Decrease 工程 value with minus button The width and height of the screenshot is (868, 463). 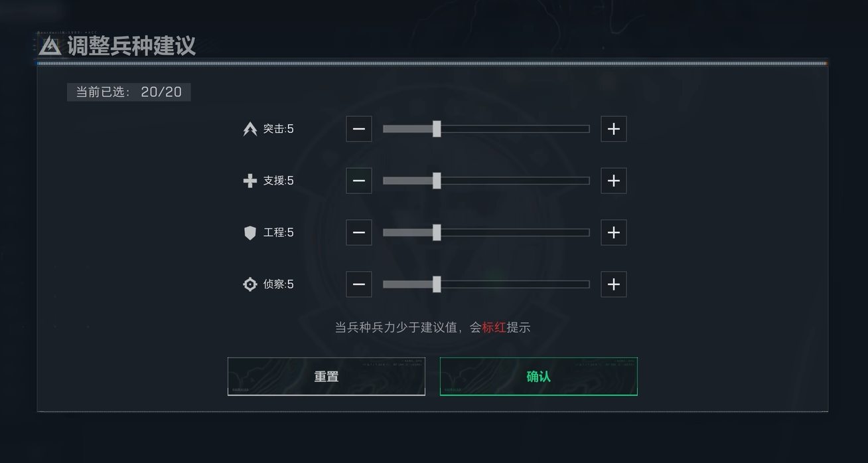pos(359,232)
